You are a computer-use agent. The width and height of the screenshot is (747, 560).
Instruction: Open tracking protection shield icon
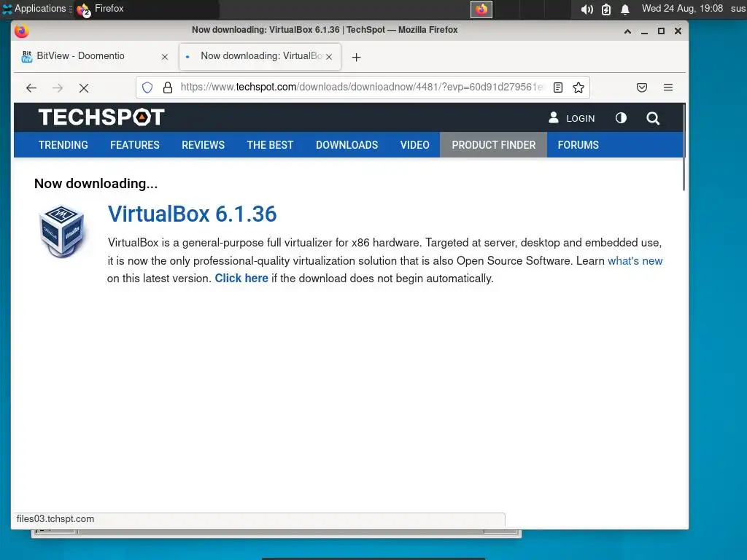147,87
